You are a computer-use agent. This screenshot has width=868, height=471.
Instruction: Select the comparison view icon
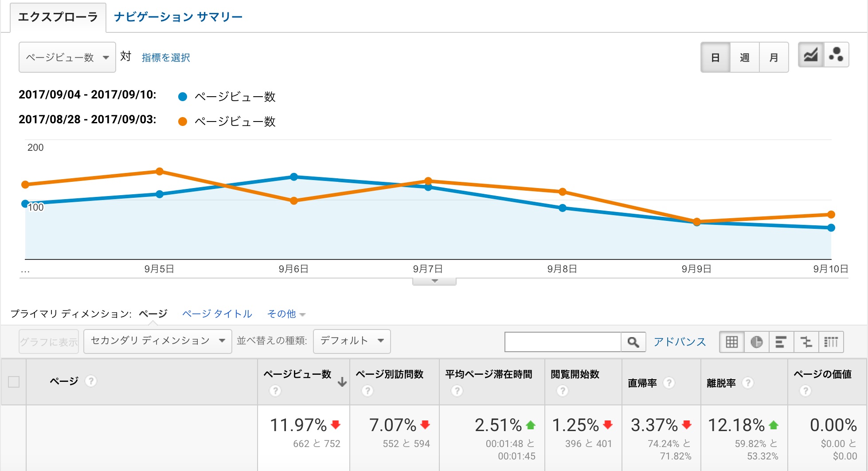pos(806,342)
